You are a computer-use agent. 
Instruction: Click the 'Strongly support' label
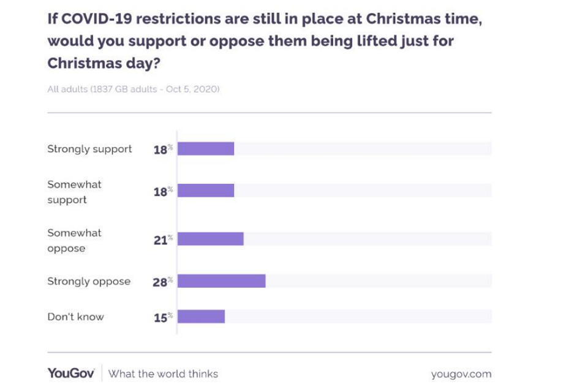[89, 149]
